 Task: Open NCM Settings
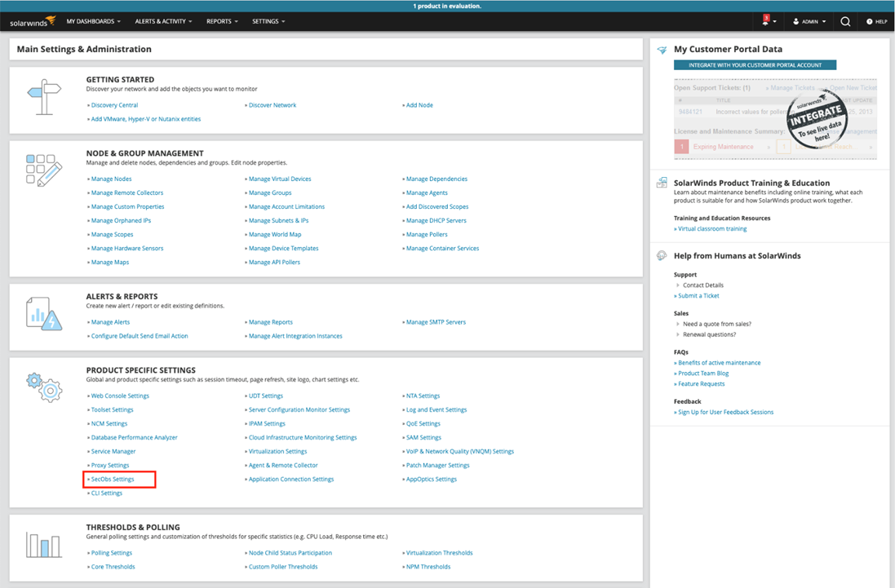109,424
